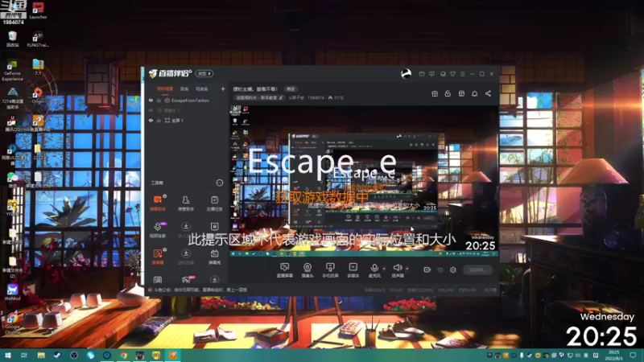Open the GeForce Experience desktop shortcut
The width and height of the screenshot is (644, 362).
(12, 71)
